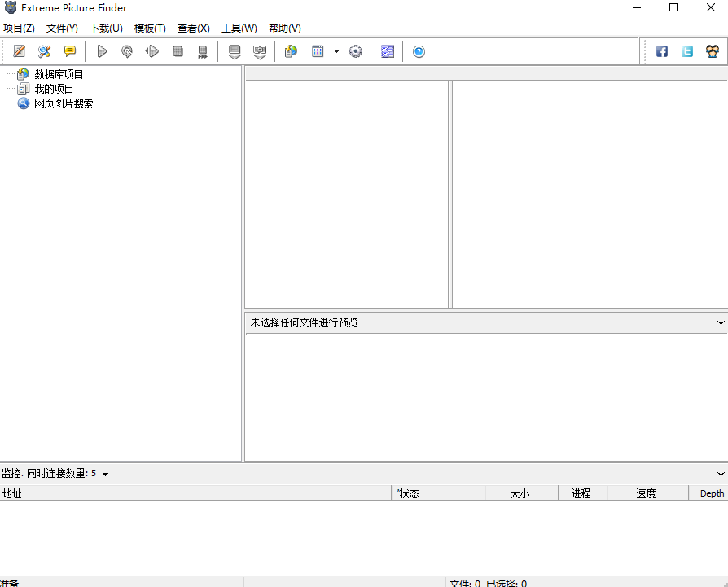Click the view mode grid icon

[318, 51]
